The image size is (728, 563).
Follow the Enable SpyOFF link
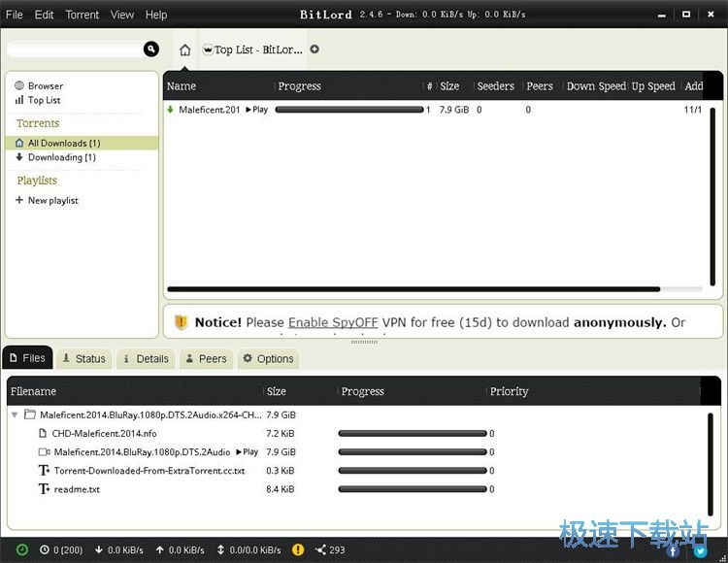(x=333, y=322)
